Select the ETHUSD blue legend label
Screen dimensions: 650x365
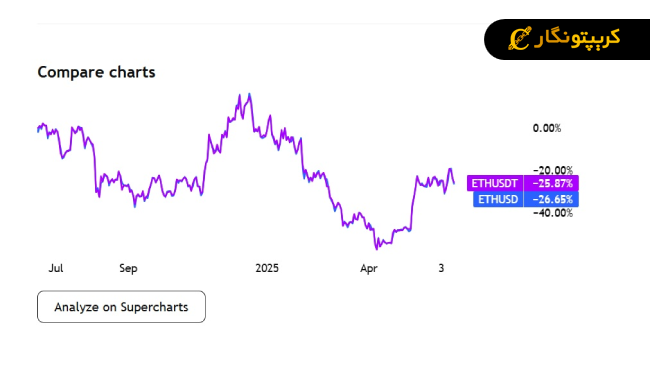498,199
